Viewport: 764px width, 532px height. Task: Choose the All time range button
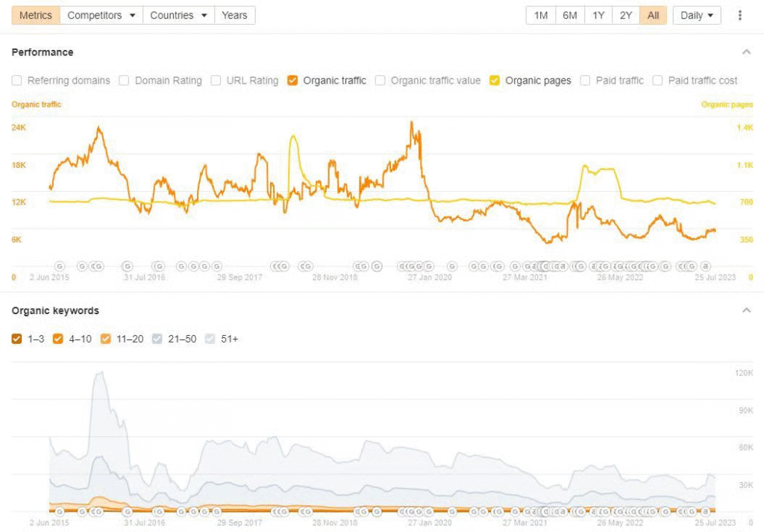pos(653,15)
